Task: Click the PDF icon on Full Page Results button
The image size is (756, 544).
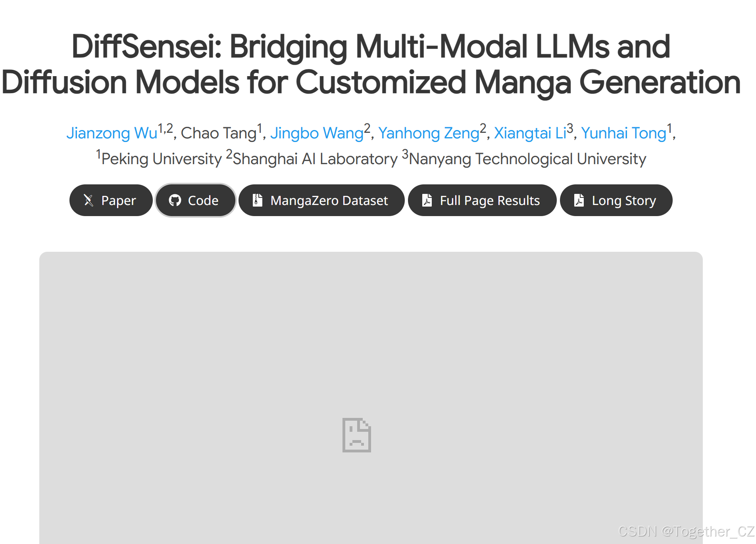Action: (427, 200)
